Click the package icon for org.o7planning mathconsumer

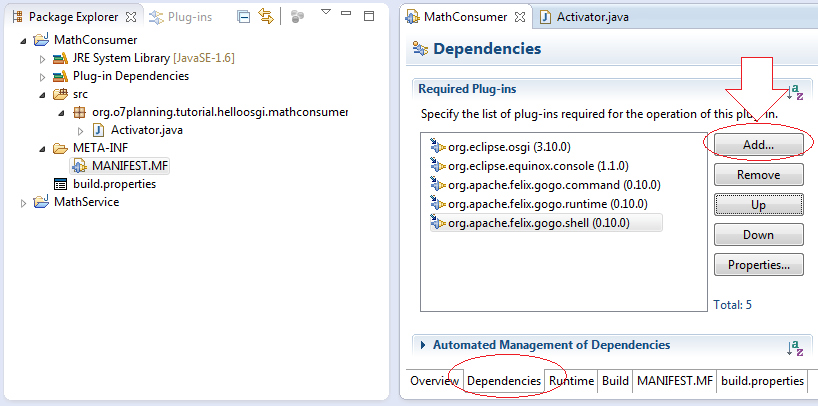click(x=79, y=112)
